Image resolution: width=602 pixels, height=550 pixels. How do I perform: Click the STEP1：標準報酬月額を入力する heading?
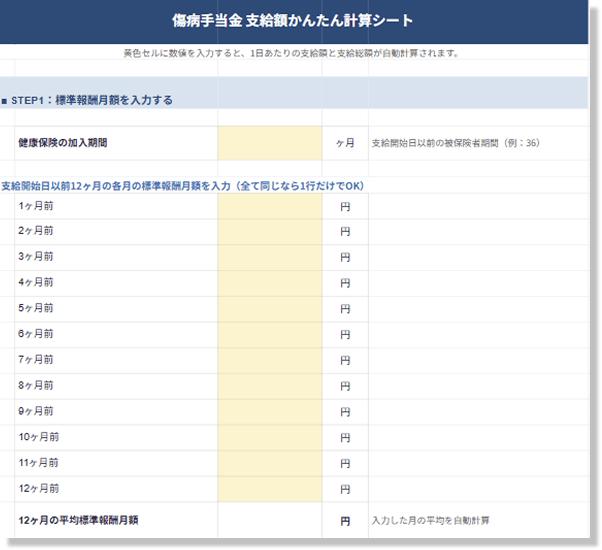92,101
